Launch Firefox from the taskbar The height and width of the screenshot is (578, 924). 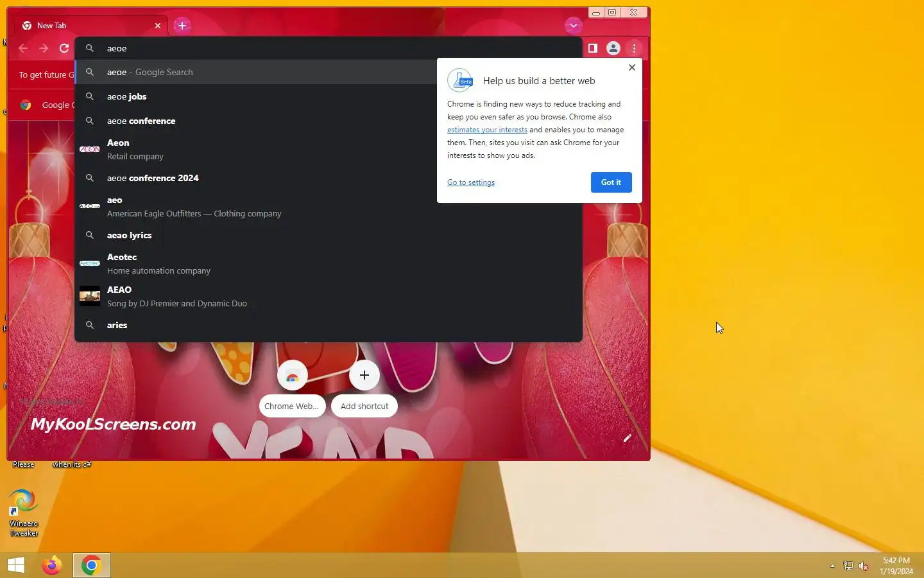pos(52,565)
